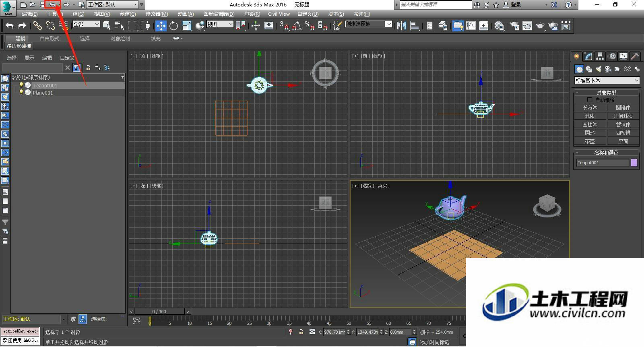Open the Modify command panel tab
Screen dimensions: 644x347
click(588, 56)
